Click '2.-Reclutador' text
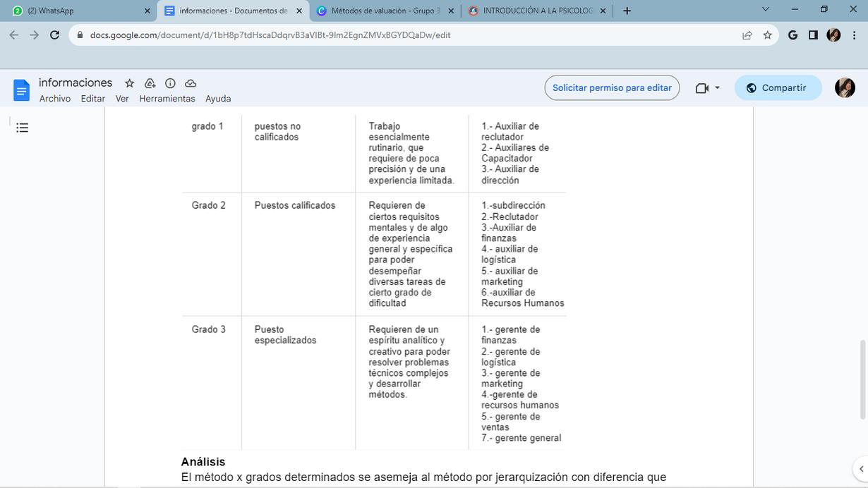Screen dimensions: 868x488 (x=510, y=216)
